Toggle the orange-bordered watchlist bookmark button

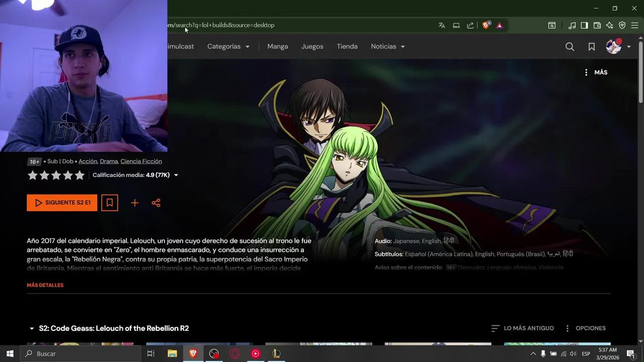point(110,203)
